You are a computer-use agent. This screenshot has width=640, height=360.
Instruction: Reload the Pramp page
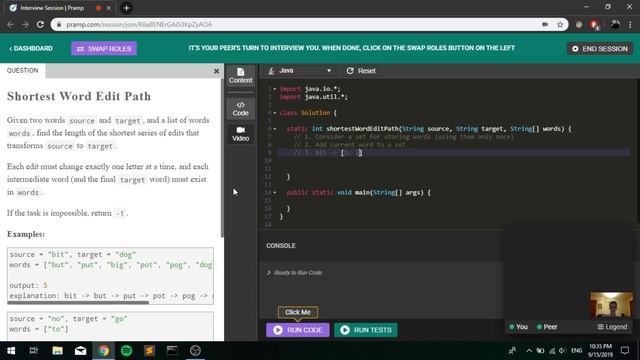pos(40,24)
